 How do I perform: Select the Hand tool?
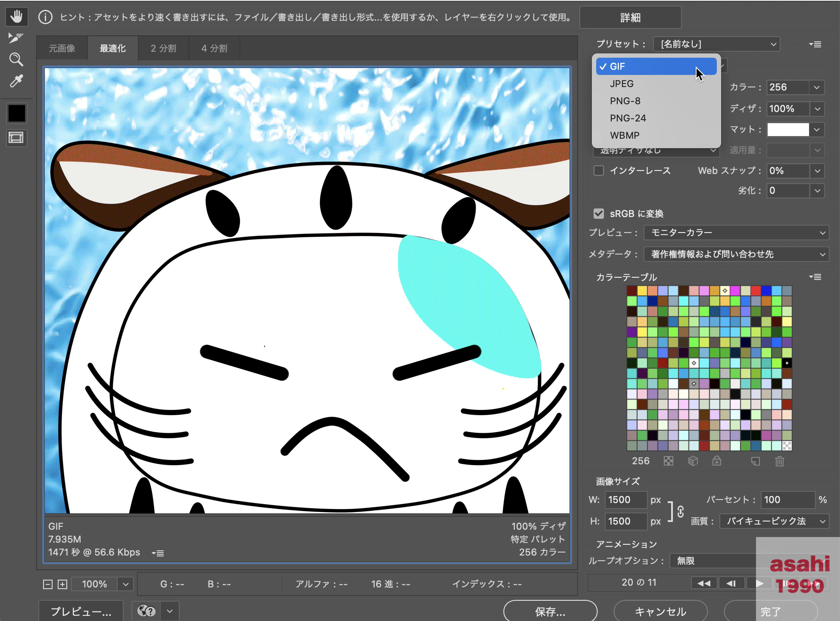click(x=16, y=17)
